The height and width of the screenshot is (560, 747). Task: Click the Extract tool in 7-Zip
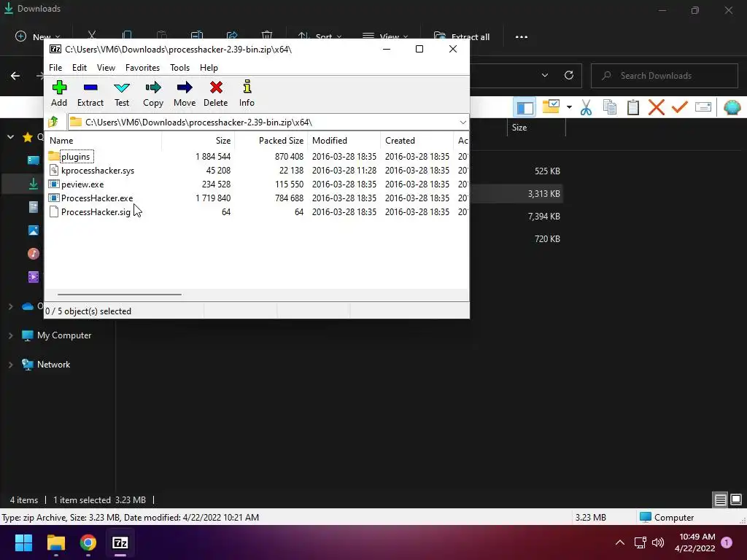90,93
